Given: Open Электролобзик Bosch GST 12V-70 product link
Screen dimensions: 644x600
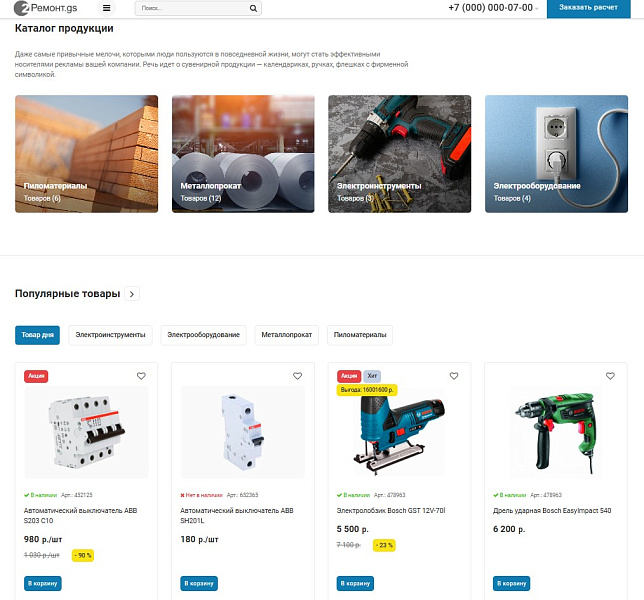Looking at the screenshot, I should point(390,510).
